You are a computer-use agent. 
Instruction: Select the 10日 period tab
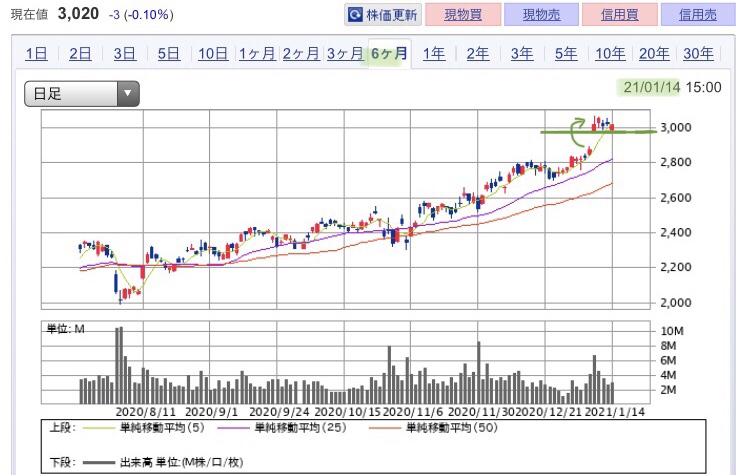coord(213,54)
